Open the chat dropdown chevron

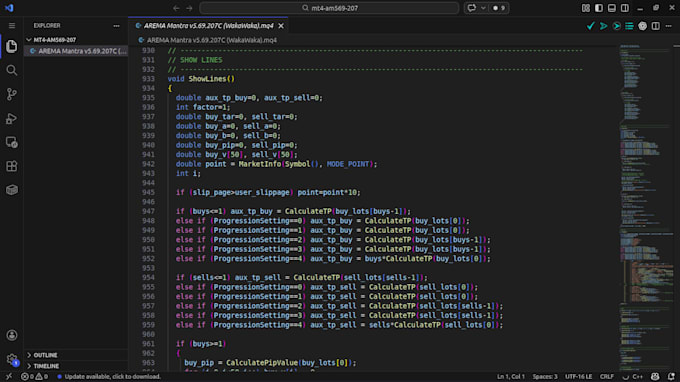[483, 8]
